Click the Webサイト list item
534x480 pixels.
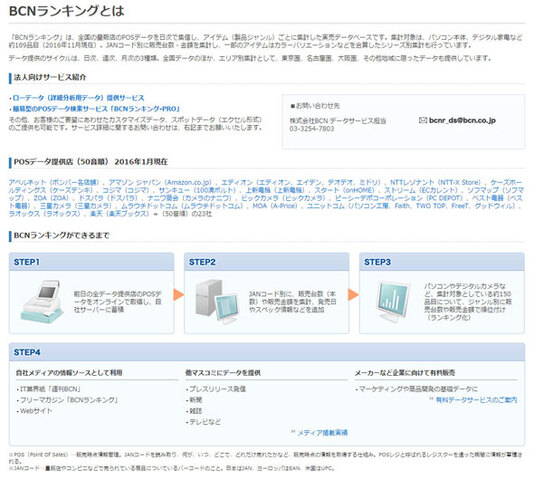pos(35,411)
